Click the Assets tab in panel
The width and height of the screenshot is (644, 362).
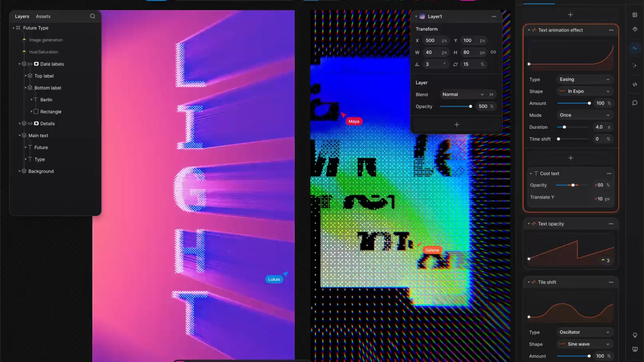pos(43,16)
